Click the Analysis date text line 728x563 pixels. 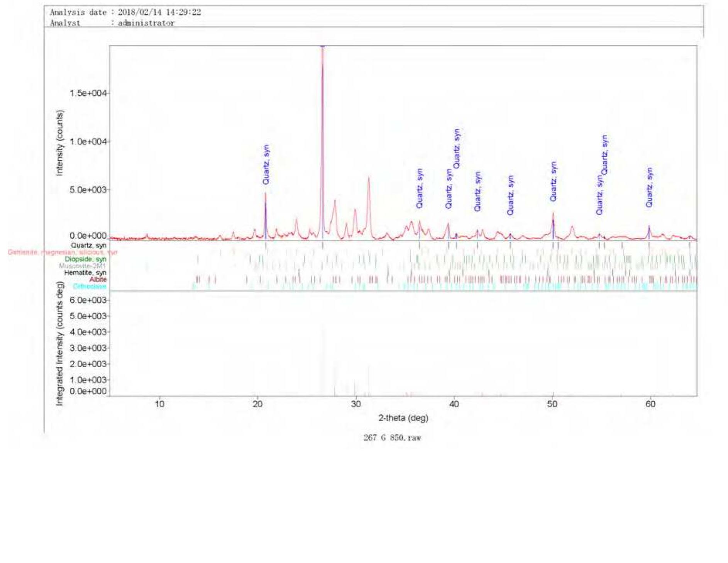pos(125,12)
